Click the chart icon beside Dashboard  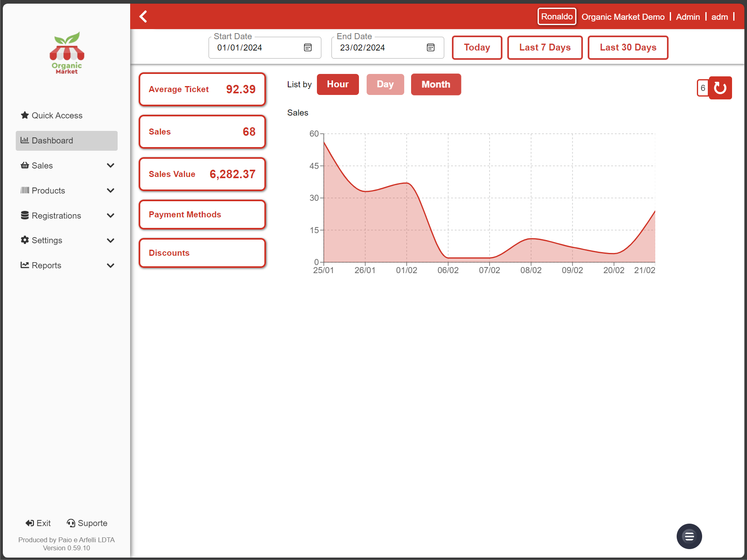pyautogui.click(x=25, y=140)
